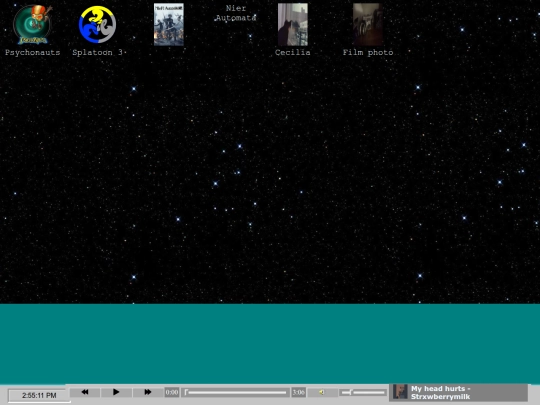Open the Film photo icon
540x405 pixels.
(368, 24)
